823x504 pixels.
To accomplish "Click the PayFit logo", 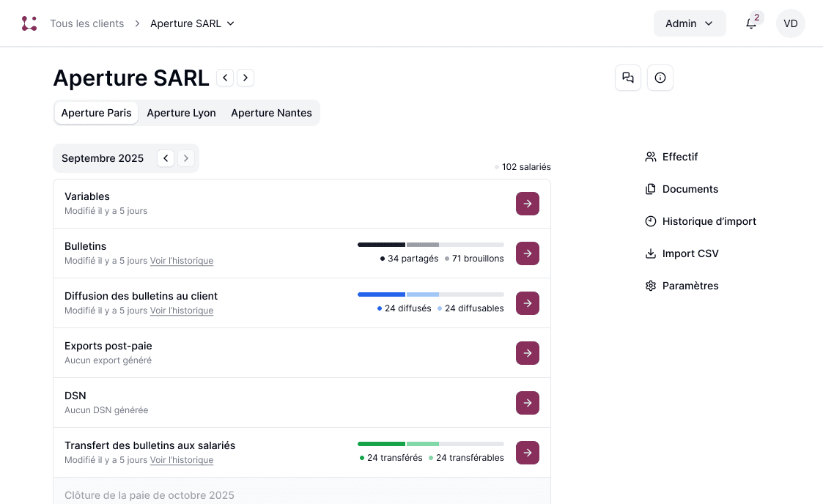I will (x=29, y=23).
